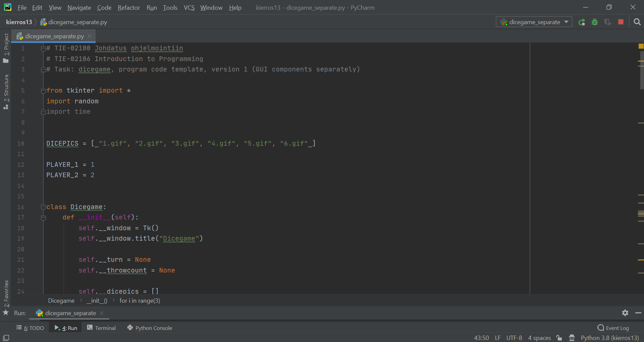The image size is (644, 342).
Task: Click the Rerun dicegame_separate icon
Action: click(x=582, y=22)
